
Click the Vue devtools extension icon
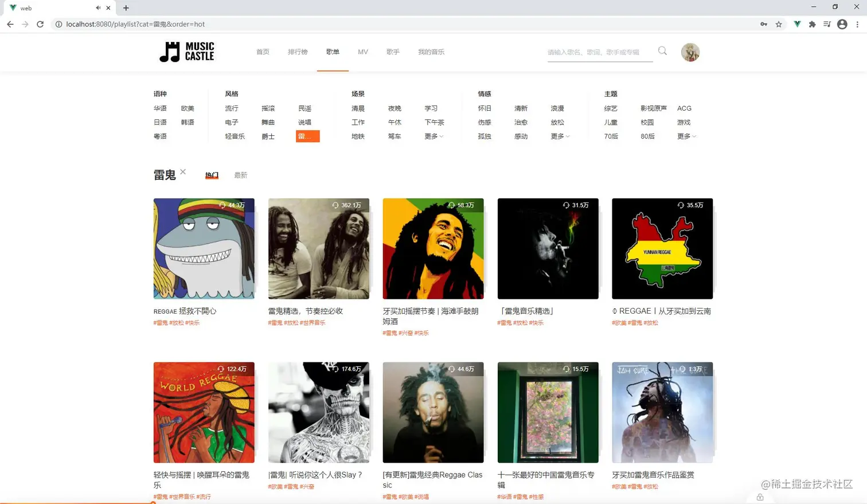click(797, 24)
